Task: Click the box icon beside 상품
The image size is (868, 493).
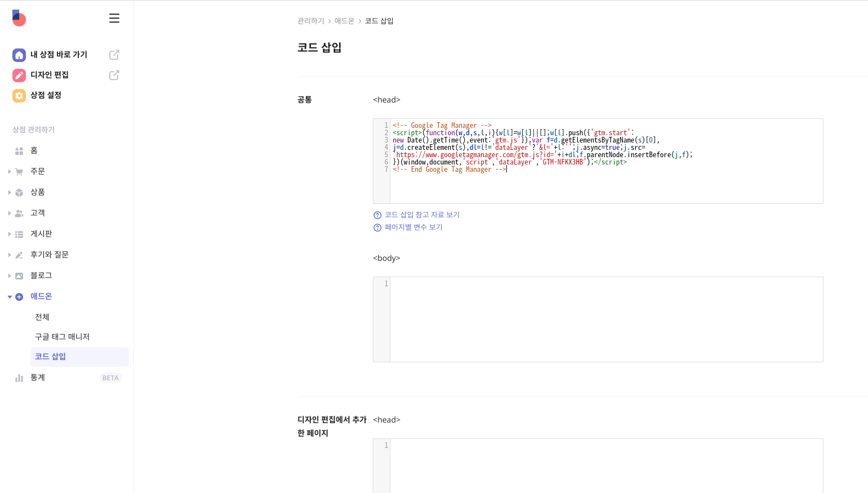Action: (19, 193)
